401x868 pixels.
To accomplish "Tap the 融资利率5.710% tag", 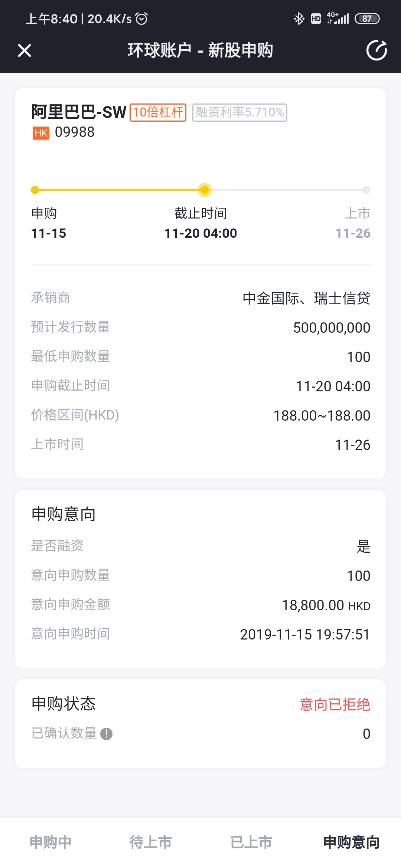I will click(x=240, y=112).
